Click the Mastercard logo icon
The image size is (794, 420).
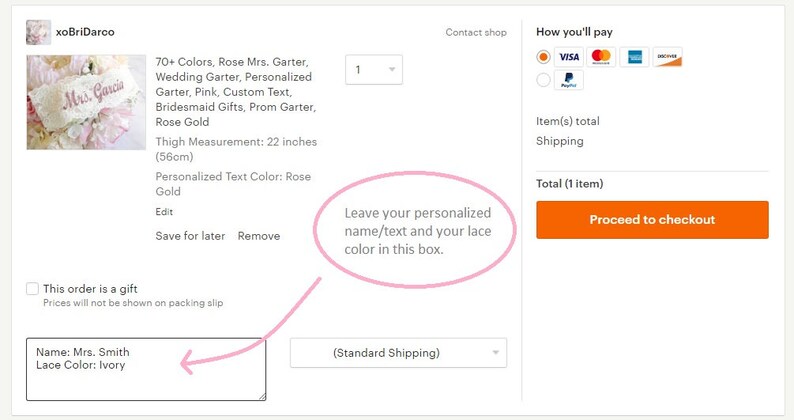(x=601, y=57)
